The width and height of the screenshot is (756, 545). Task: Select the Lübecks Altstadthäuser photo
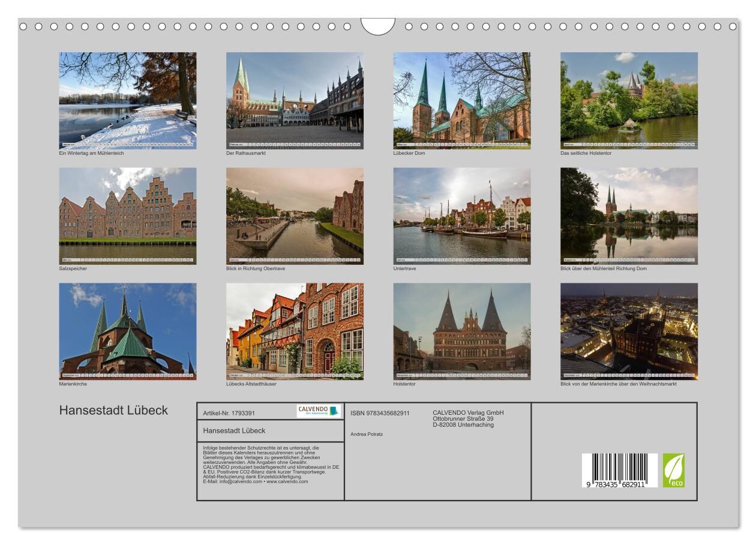tap(295, 331)
